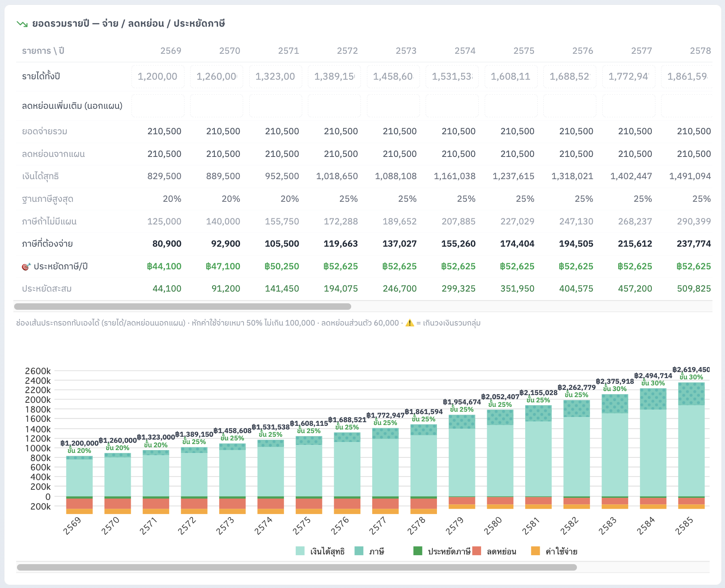Click the 2575 extra deduction input box
The width and height of the screenshot is (725, 588).
[511, 106]
